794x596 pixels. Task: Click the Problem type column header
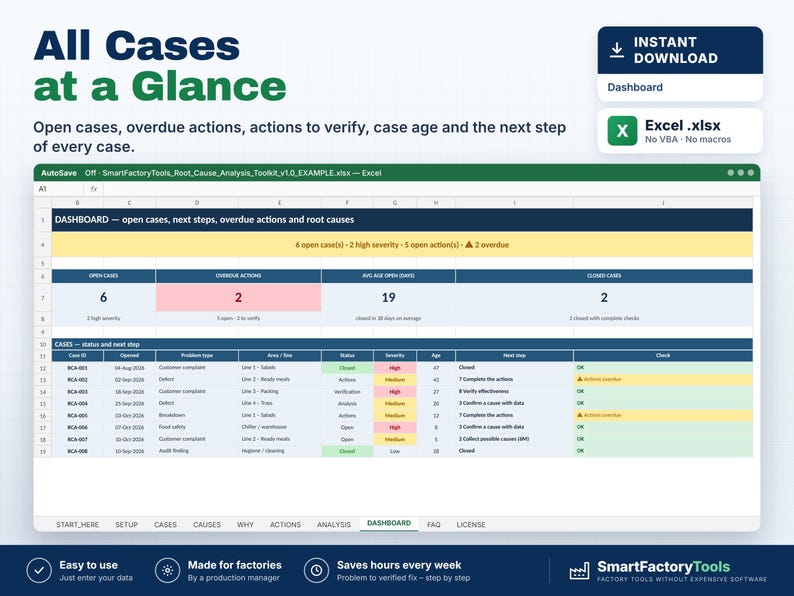(x=197, y=355)
